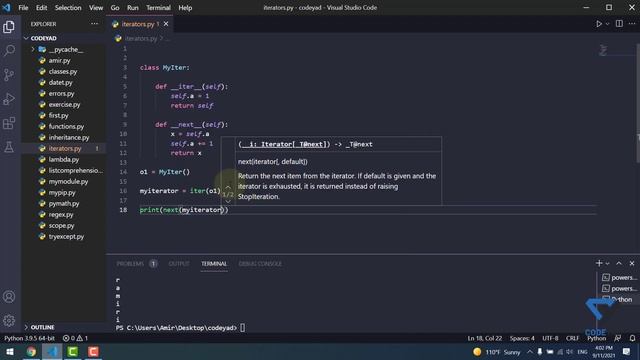Click iterators.py breadcrumb path
Image resolution: width=640 pixels, height=360 pixels.
coord(140,38)
